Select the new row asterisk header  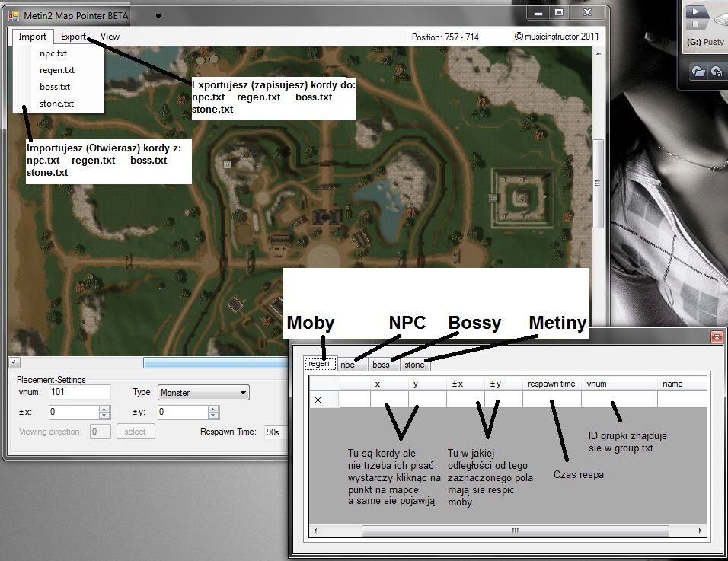[324, 400]
